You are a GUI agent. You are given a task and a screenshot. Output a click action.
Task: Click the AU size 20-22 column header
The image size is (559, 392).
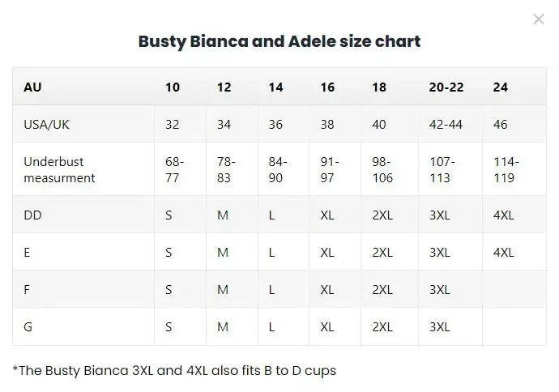(446, 87)
